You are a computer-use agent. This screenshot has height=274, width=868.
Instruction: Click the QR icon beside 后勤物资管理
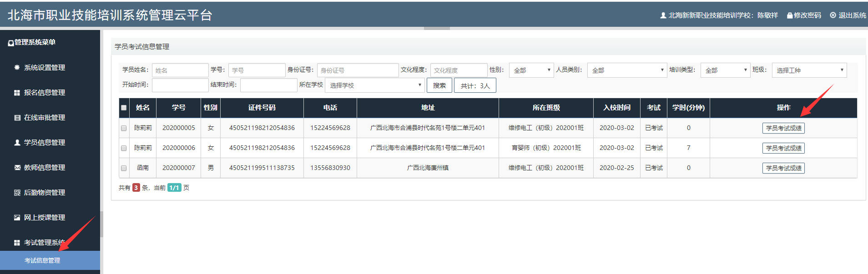(x=17, y=193)
